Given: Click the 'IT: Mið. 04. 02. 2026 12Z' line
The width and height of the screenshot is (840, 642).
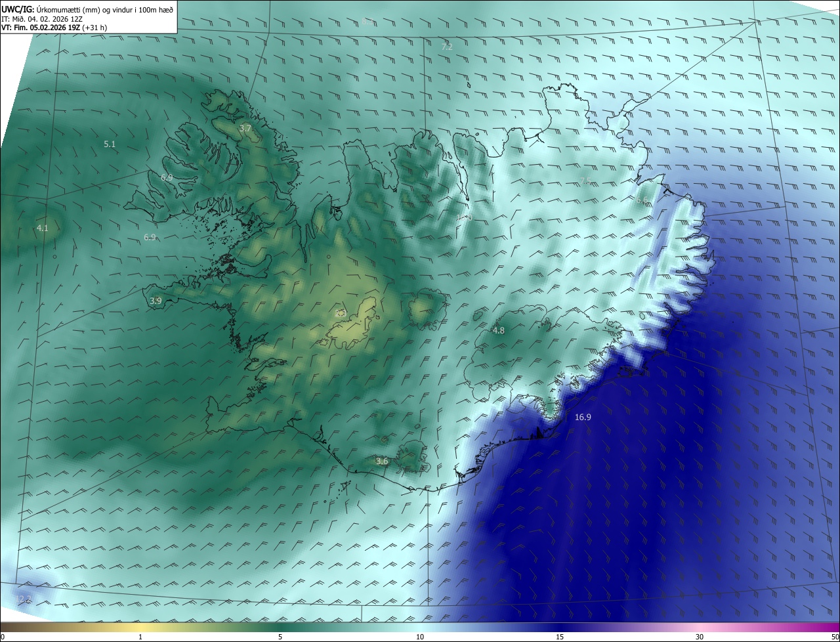Looking at the screenshot, I should [42, 19].
